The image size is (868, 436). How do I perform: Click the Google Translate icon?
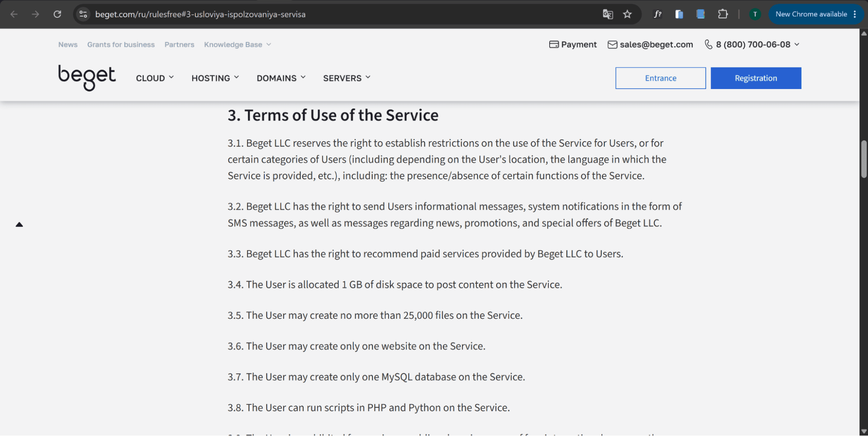tap(608, 14)
